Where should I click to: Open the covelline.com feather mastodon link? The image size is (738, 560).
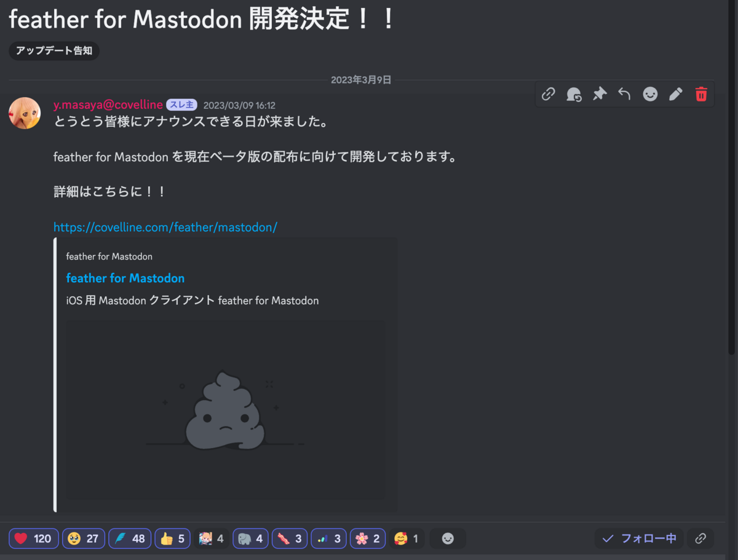coord(165,227)
